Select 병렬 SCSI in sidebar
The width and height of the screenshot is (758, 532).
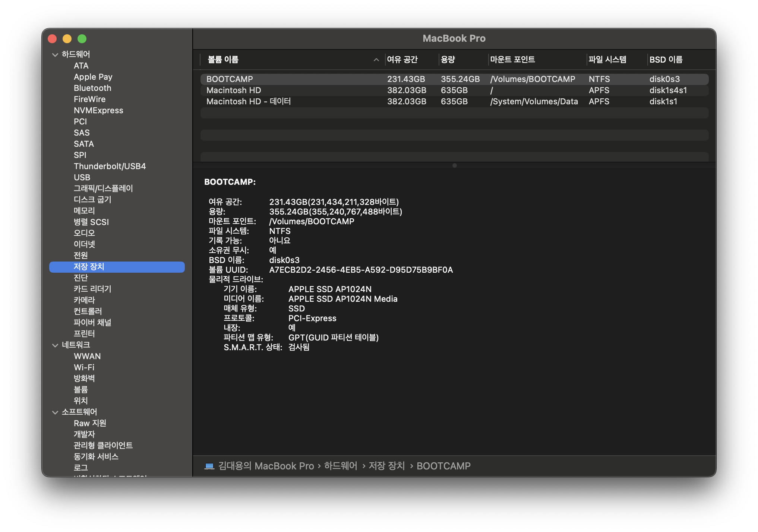pyautogui.click(x=91, y=222)
